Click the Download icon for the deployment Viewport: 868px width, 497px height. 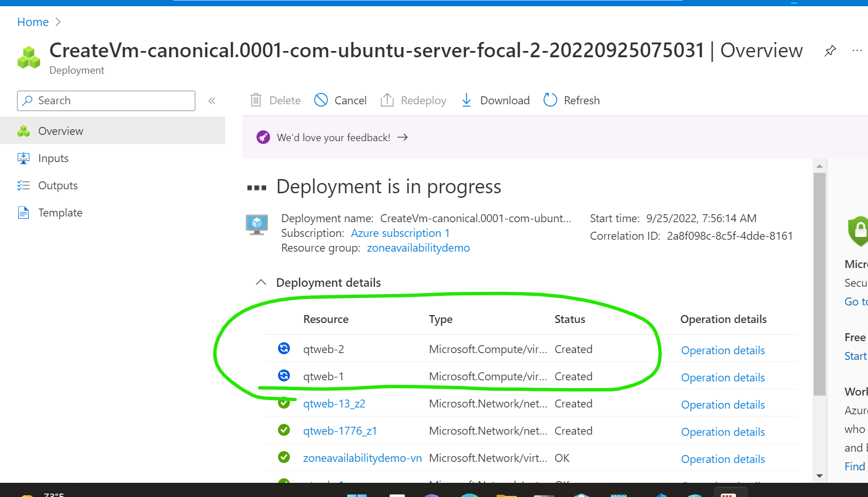click(467, 100)
